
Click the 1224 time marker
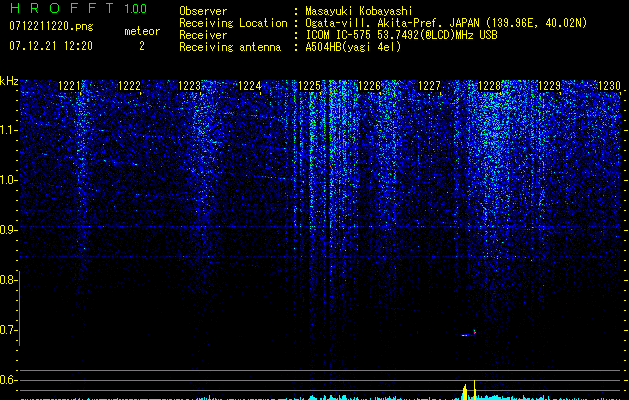pos(250,86)
